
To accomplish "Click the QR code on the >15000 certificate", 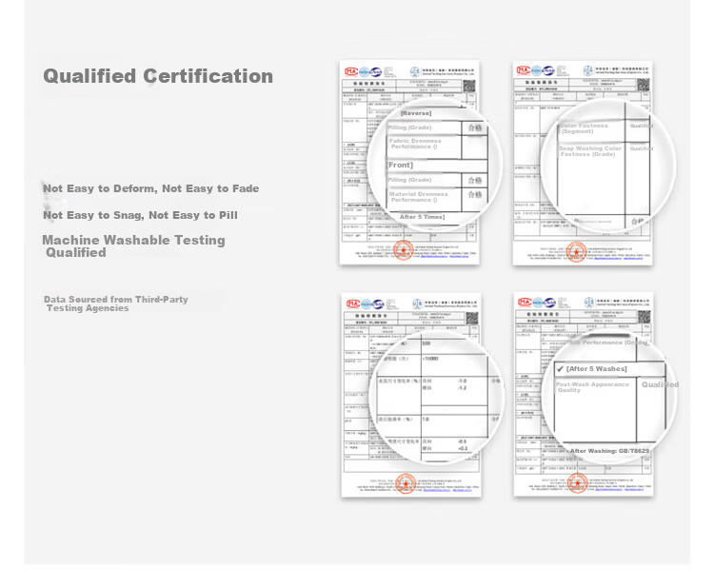I will click(472, 318).
